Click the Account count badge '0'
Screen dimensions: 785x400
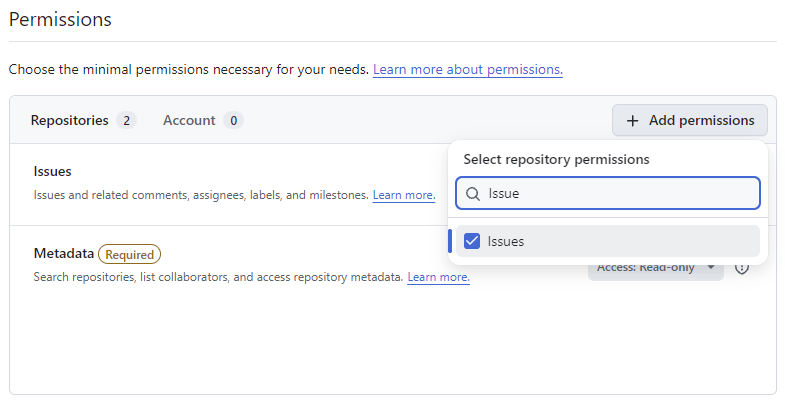coord(233,121)
